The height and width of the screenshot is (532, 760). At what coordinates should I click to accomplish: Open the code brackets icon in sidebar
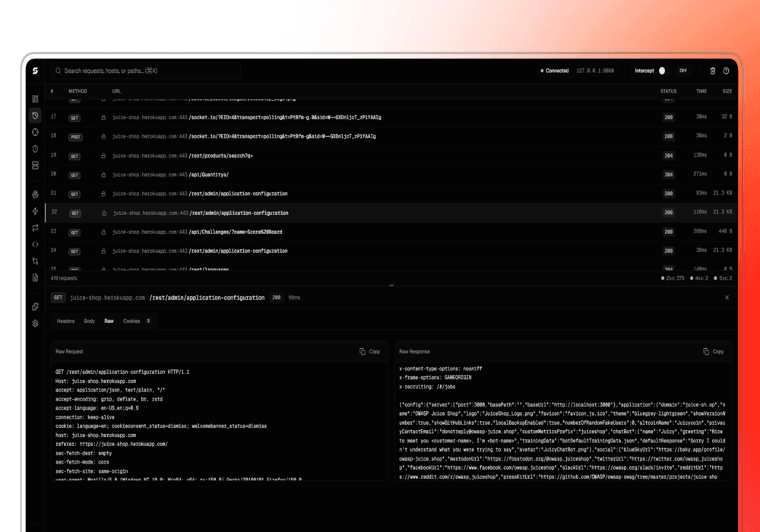[x=36, y=244]
